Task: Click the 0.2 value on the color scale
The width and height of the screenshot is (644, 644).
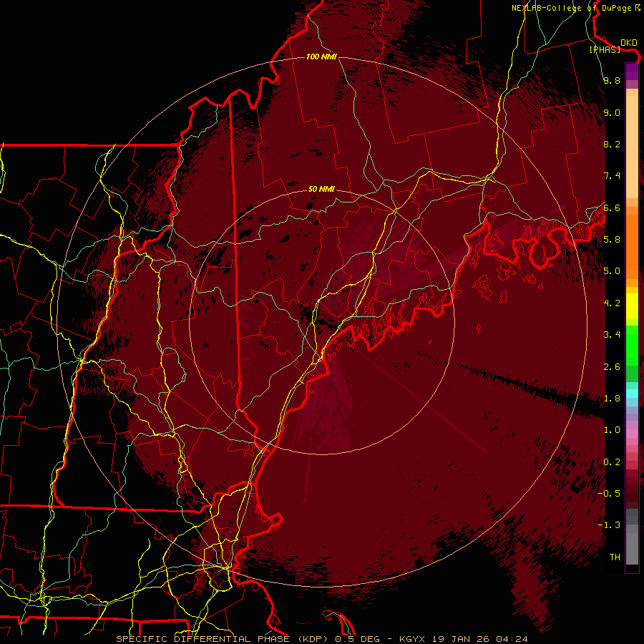Action: (612, 462)
